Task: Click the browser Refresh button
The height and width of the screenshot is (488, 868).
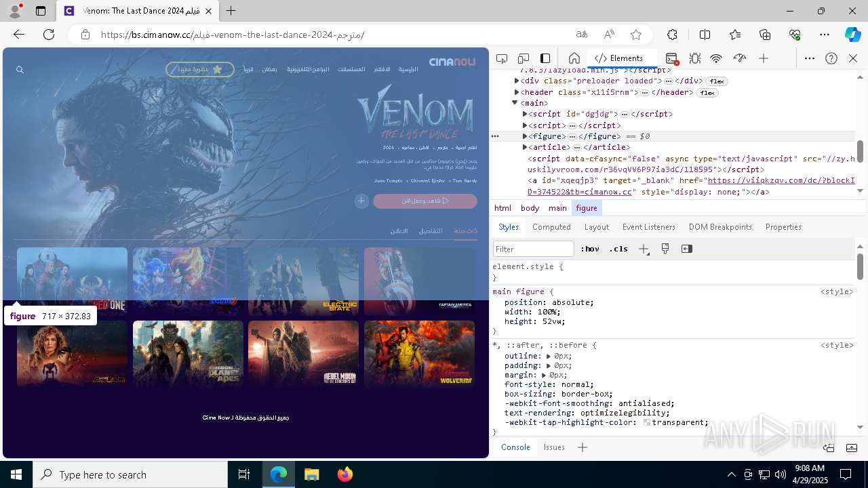Action: pos(49,35)
